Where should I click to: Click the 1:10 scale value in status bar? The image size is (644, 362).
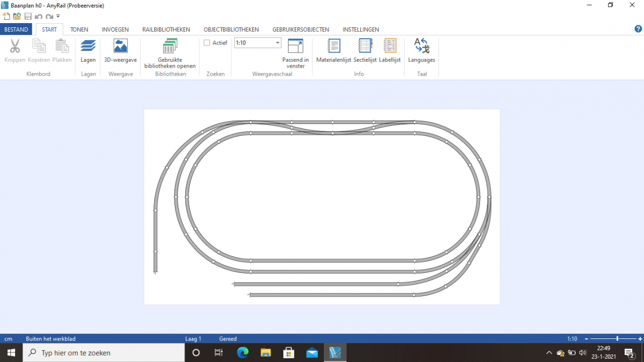click(x=572, y=339)
